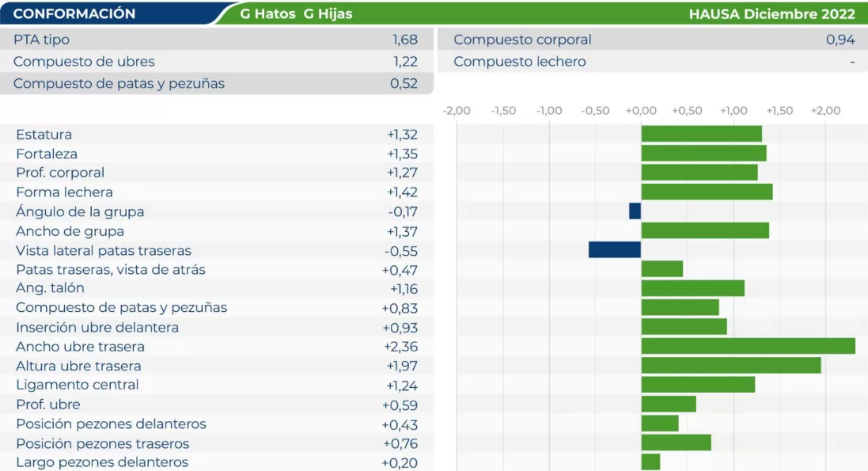Select the Compuesto corporal row

pos(653,40)
